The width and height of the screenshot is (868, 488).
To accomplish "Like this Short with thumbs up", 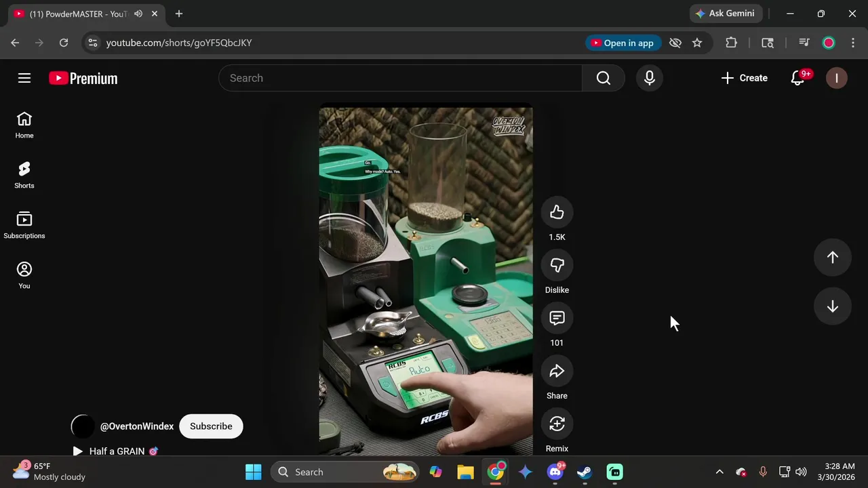I will 557,212.
